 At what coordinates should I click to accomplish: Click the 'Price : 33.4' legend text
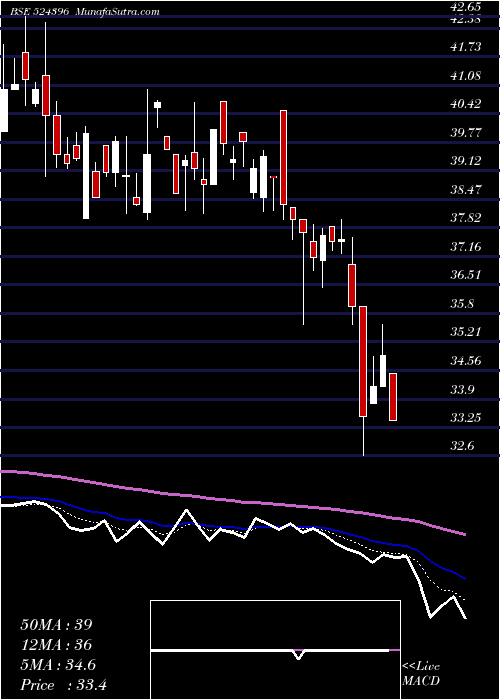[63, 685]
